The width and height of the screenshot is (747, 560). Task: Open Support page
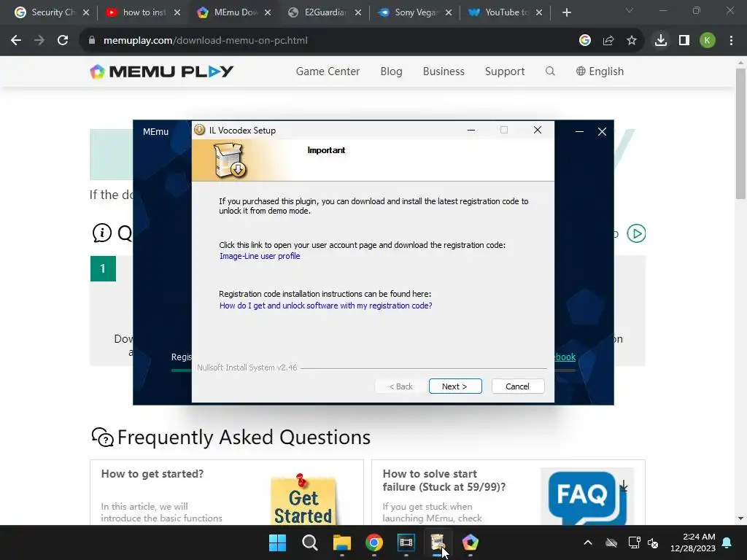coord(505,71)
